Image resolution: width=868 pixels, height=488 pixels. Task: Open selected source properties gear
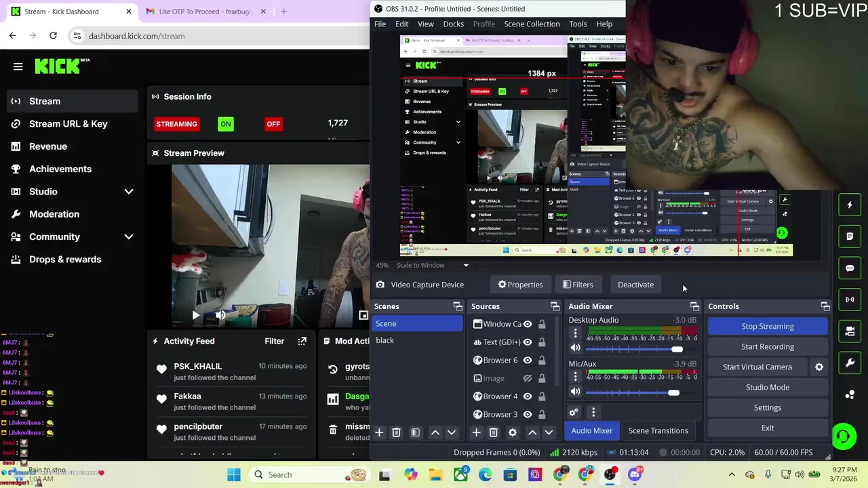513,432
